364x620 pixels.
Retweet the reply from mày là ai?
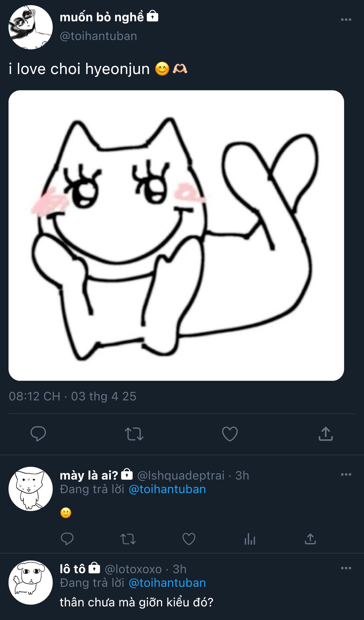128,539
